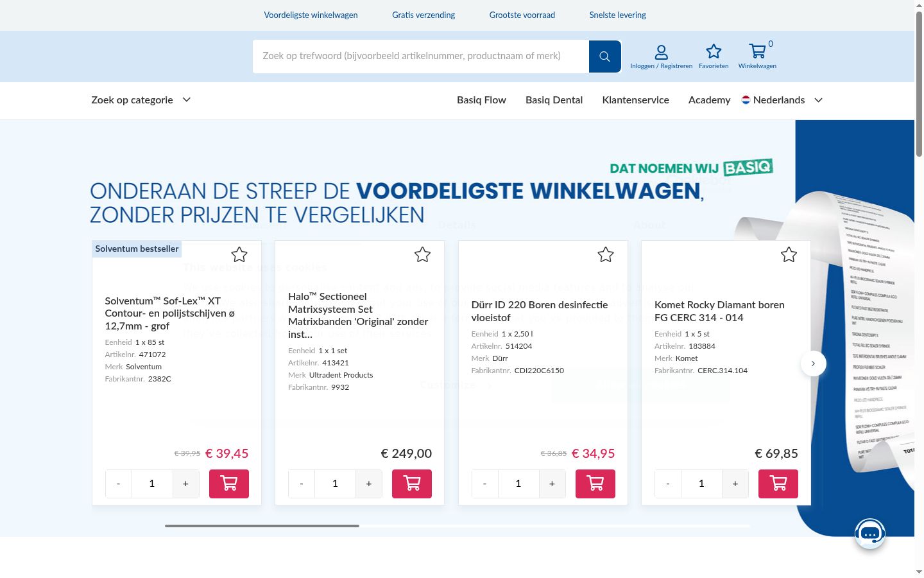Click the Grootste voorraad link
Screen dimensions: 924x578
[522, 15]
